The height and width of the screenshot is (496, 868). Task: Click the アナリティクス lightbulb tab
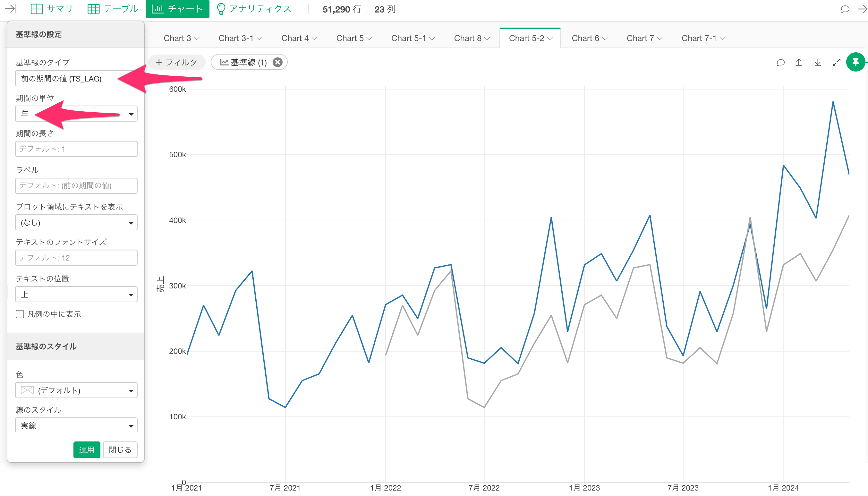point(254,9)
